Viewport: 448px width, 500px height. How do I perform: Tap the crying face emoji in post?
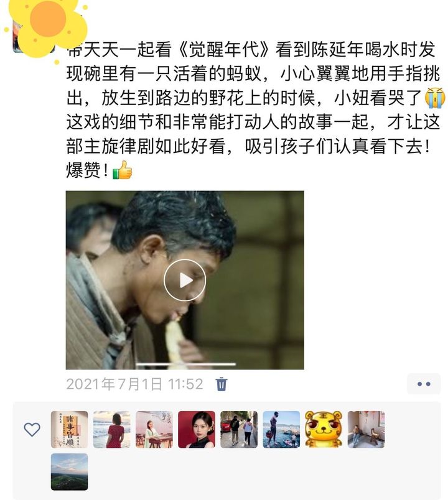click(435, 98)
